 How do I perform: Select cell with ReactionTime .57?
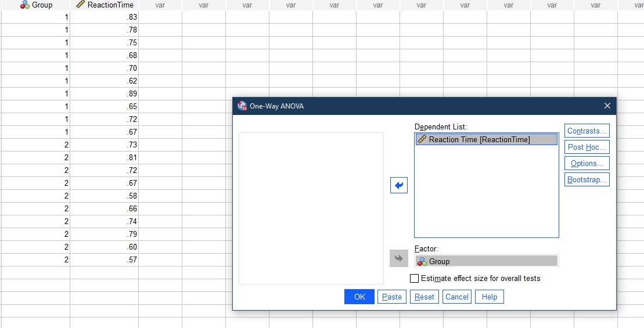pyautogui.click(x=105, y=259)
